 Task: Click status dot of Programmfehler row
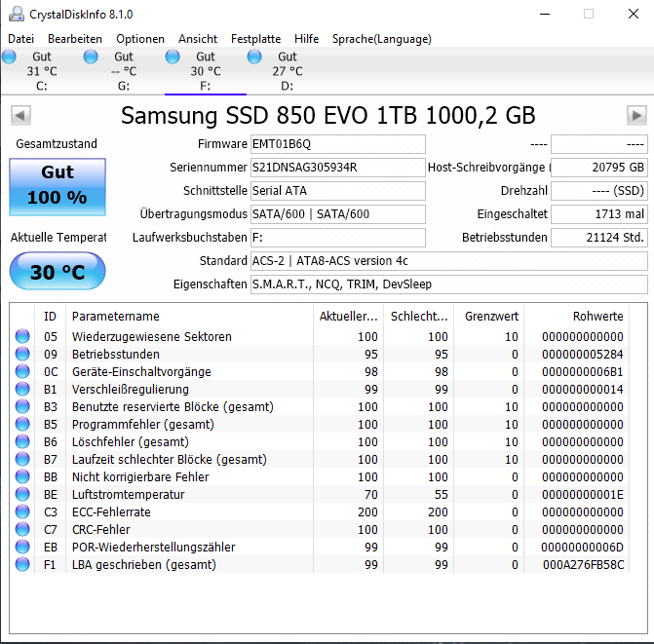click(x=22, y=424)
